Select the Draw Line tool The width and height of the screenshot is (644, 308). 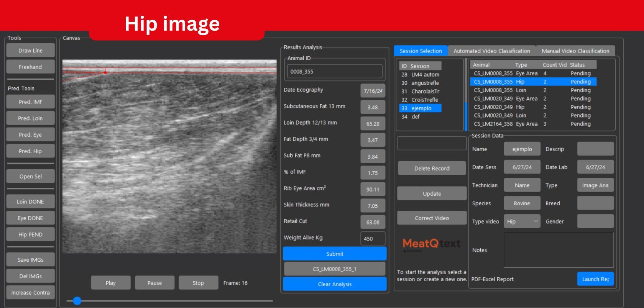click(30, 51)
